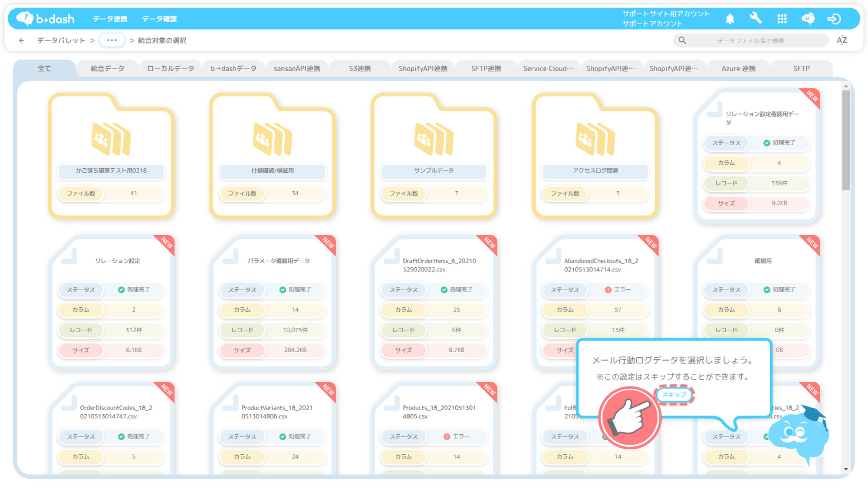The height and width of the screenshot is (488, 868).
Task: Open the 仕様確認/検証用 folder icon
Action: click(x=273, y=139)
